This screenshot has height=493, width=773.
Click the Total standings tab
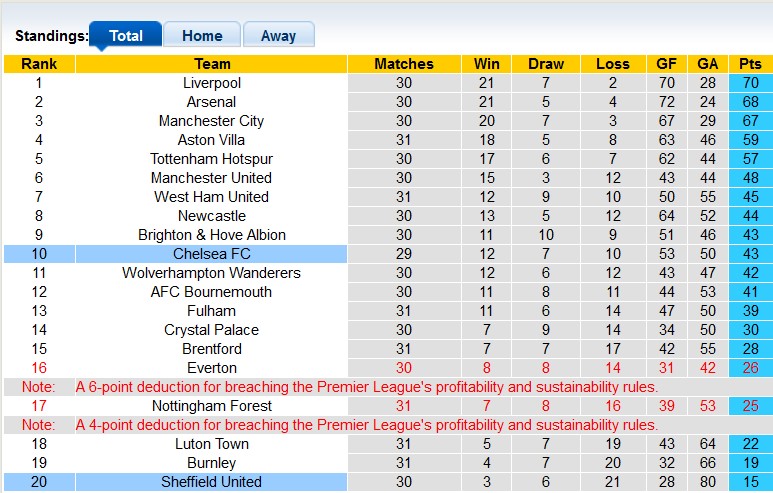(x=126, y=36)
